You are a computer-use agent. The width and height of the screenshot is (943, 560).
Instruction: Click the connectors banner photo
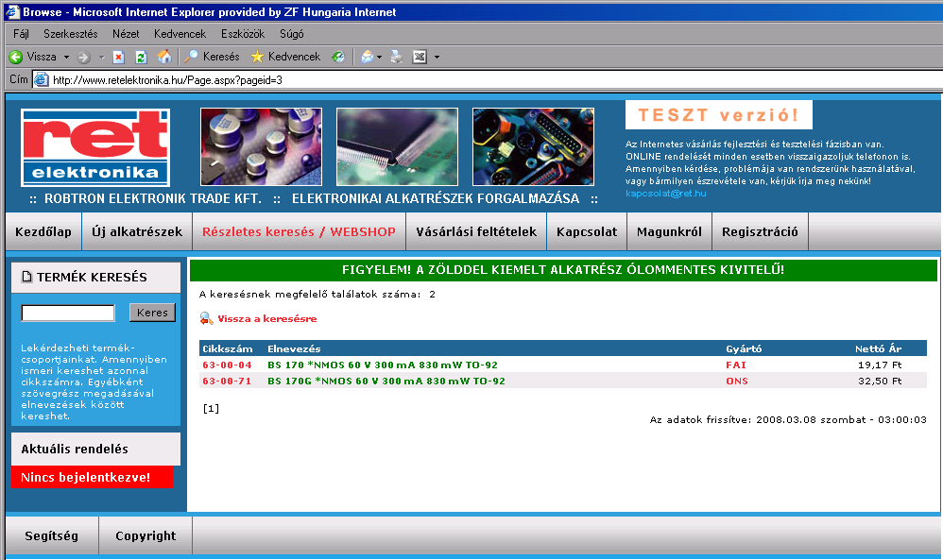[x=534, y=147]
